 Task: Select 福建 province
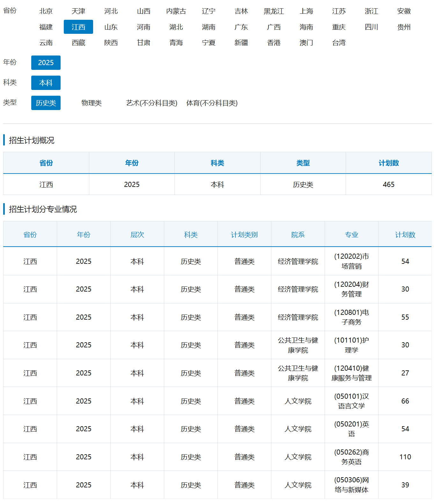click(x=46, y=27)
